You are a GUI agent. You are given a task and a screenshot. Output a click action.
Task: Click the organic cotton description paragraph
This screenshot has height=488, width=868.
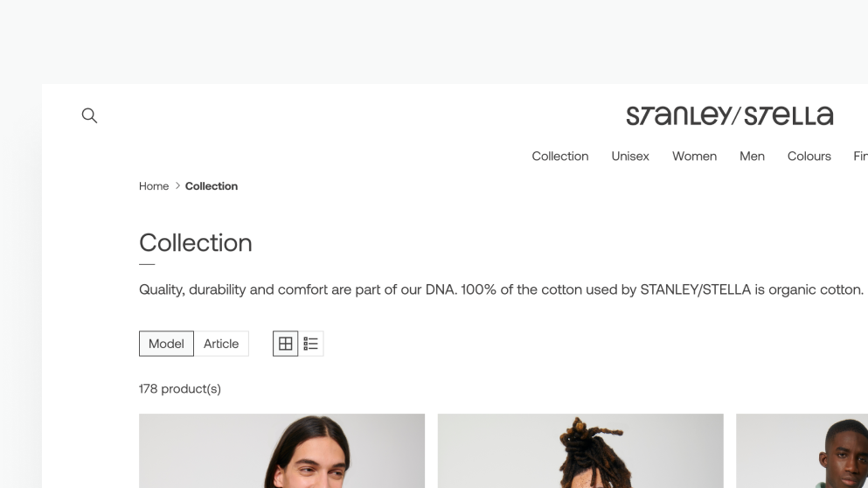[501, 289]
